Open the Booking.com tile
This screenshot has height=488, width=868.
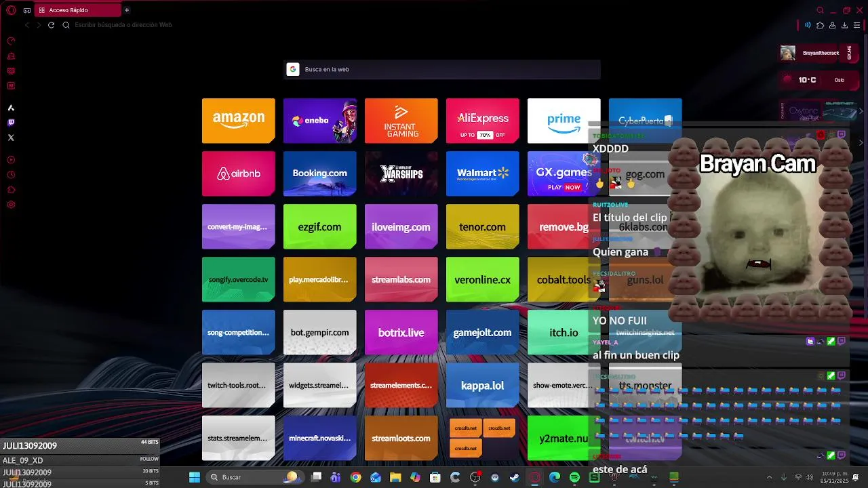coord(320,174)
